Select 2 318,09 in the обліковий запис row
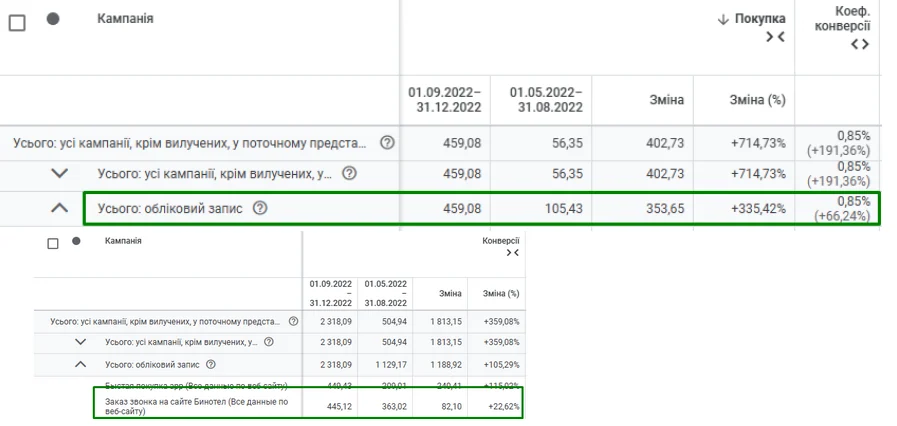Screen dimensions: 897x426 pyautogui.click(x=335, y=364)
